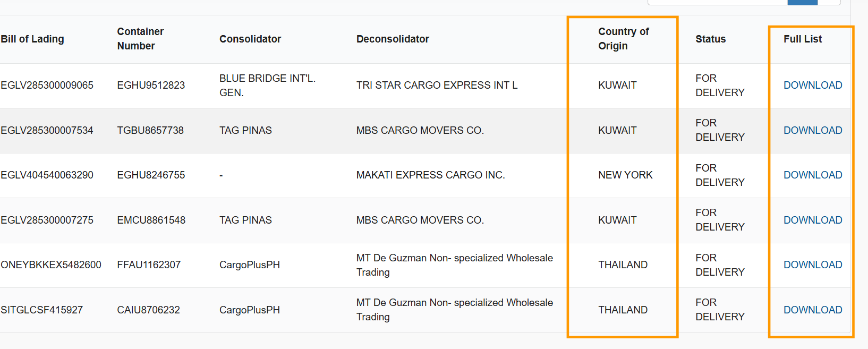
Task: Select bill of lading EGLV285300009065
Action: (47, 85)
